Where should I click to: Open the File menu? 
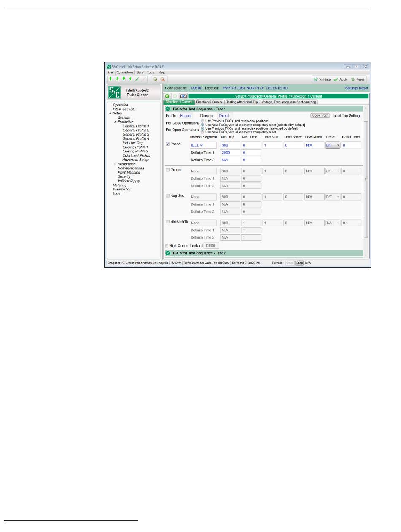tap(110, 73)
